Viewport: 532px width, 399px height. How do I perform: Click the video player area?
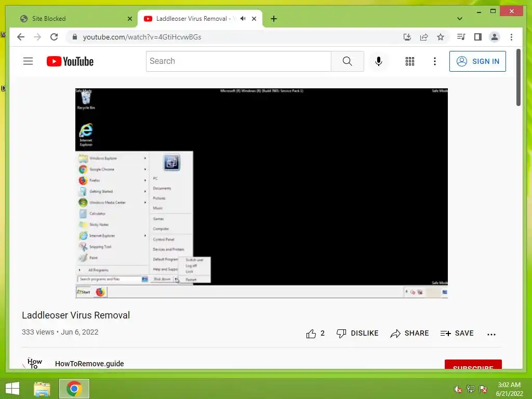coord(261,193)
